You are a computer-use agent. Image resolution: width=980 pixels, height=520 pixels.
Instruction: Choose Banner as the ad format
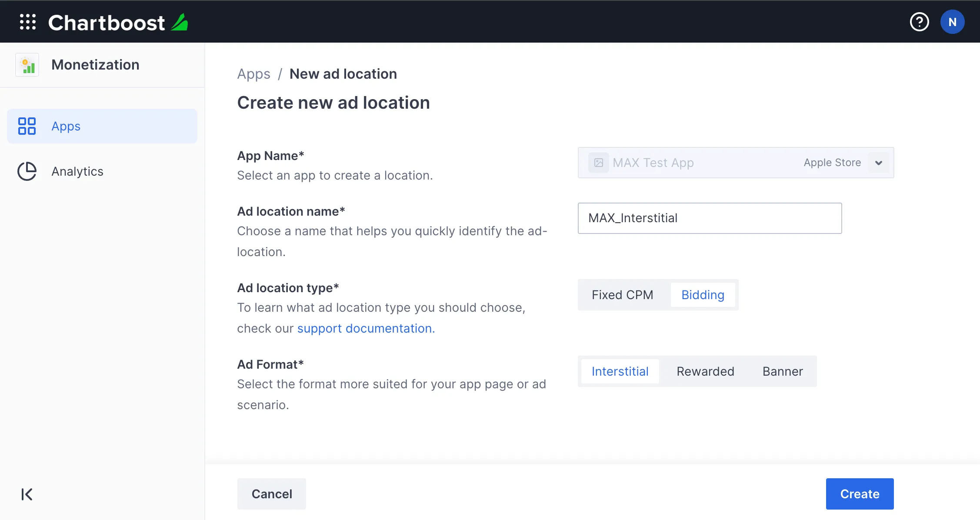(782, 371)
